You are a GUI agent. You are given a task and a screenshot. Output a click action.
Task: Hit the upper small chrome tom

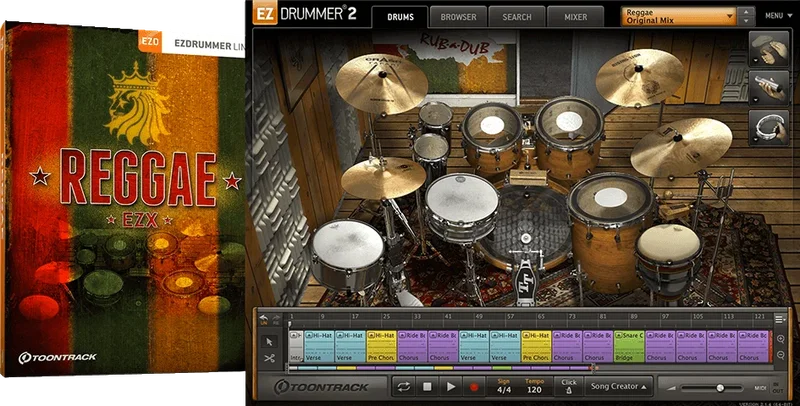pyautogui.click(x=435, y=118)
